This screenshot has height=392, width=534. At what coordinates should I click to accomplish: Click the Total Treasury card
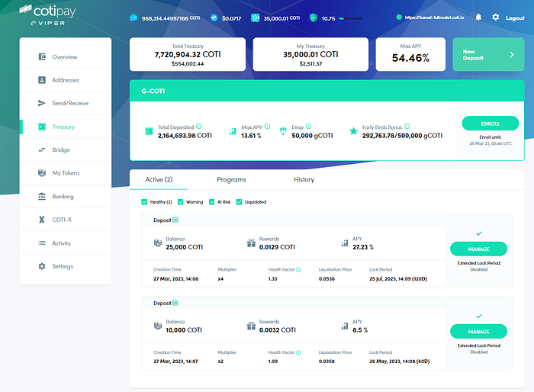(188, 54)
